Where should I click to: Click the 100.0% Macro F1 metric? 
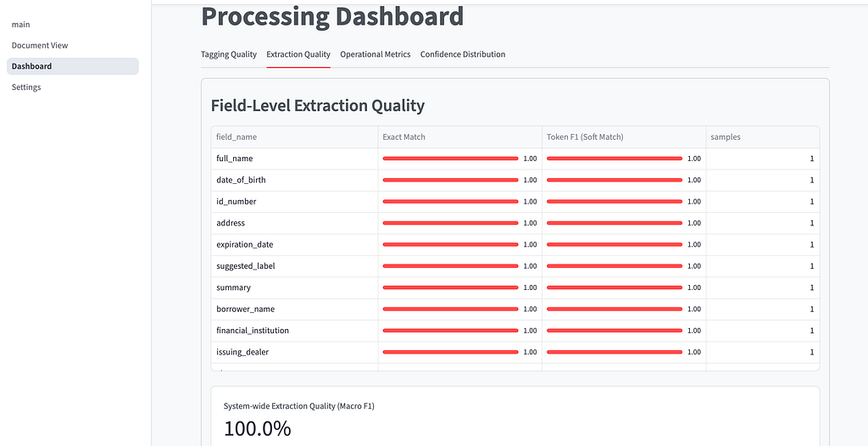click(x=258, y=429)
